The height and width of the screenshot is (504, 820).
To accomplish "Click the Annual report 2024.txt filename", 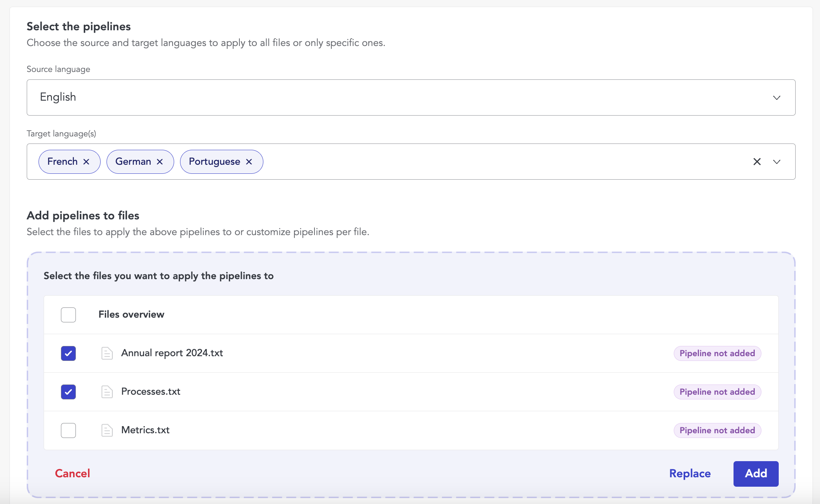I will pos(172,353).
